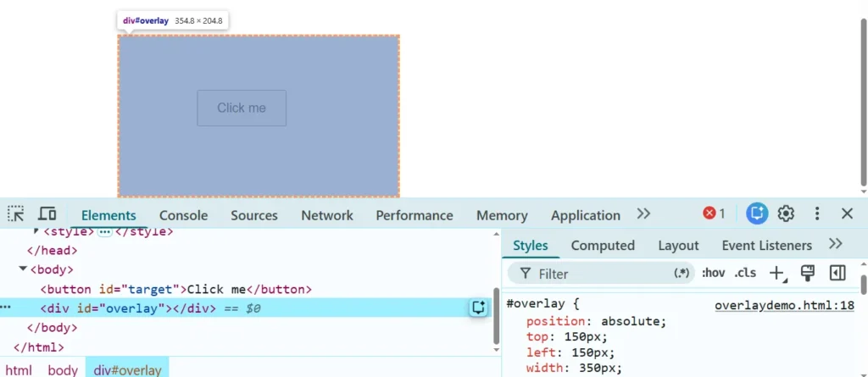Click the red error count indicator
The height and width of the screenshot is (377, 868).
pyautogui.click(x=714, y=213)
